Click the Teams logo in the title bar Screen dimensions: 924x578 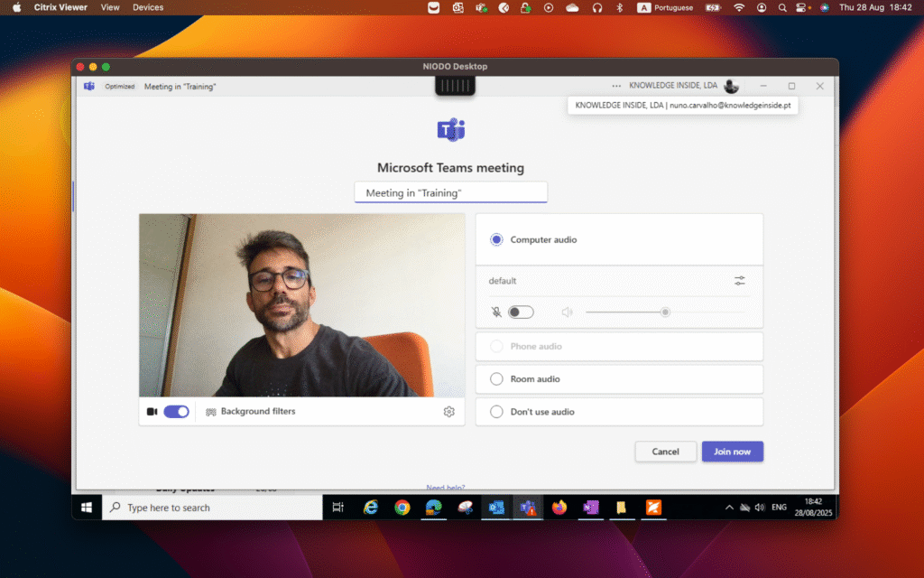[89, 86]
